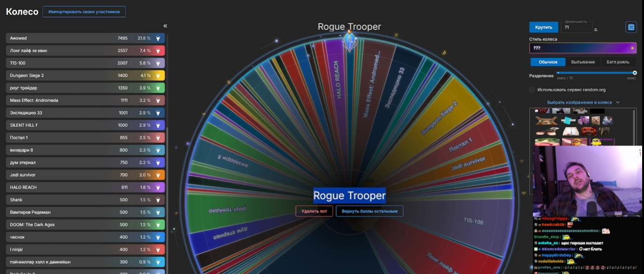Click the 7495 amount on Awowed row

click(122, 38)
